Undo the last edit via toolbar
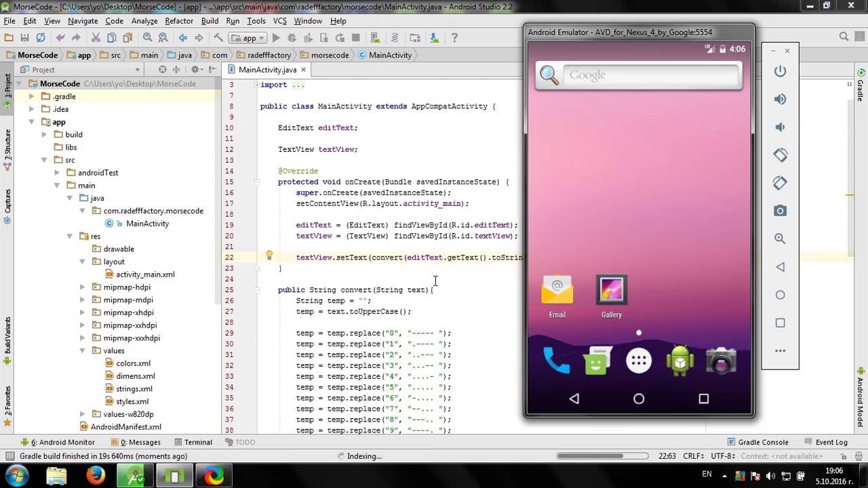Viewport: 868px width, 488px height. [60, 38]
